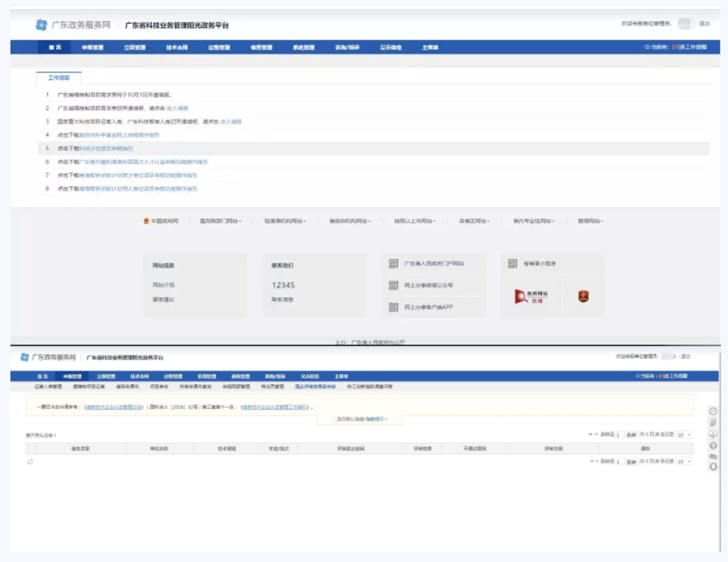This screenshot has width=728, height=562.
Task: Expand the 国务院部门网站 dropdown
Action: click(220, 221)
